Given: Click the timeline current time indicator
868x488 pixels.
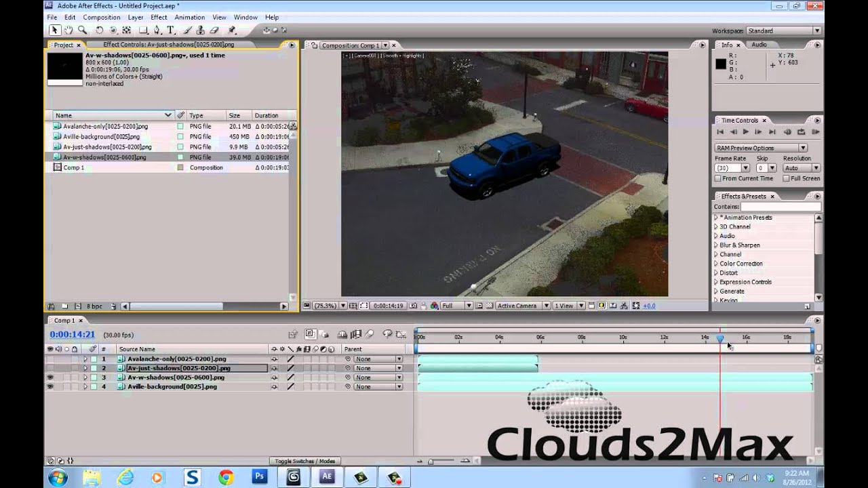Looking at the screenshot, I should pyautogui.click(x=720, y=338).
